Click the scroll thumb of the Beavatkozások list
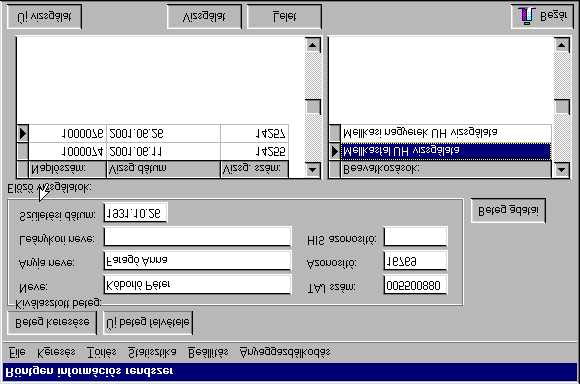This screenshot has width=580, height=384. click(562, 107)
